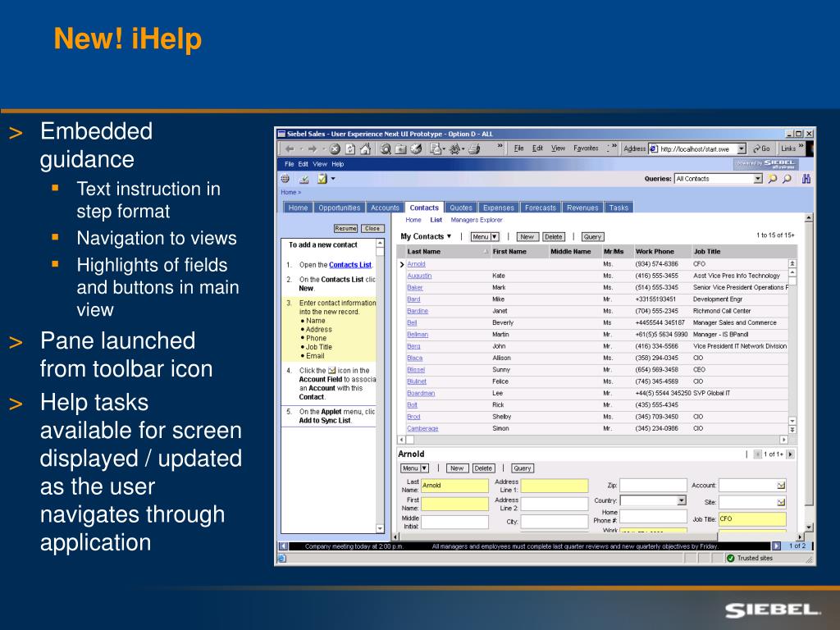The width and height of the screenshot is (840, 630).
Task: Open the browser Favorites menu
Action: click(x=586, y=148)
